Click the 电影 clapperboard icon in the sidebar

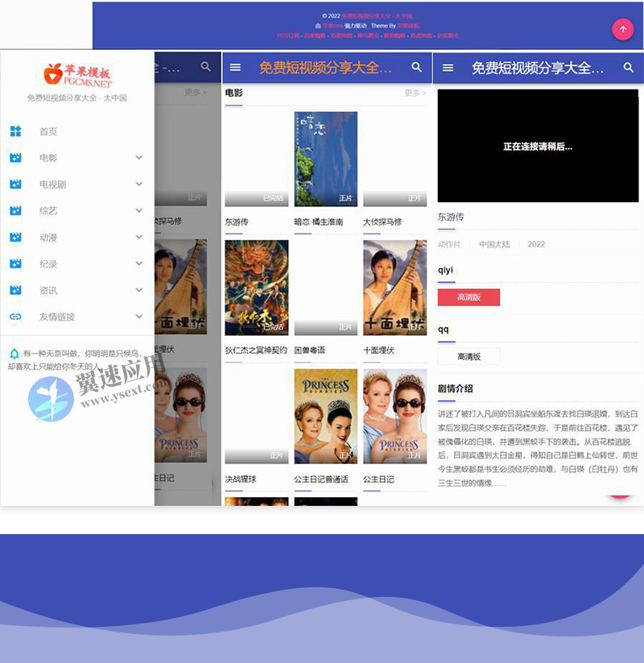(x=16, y=158)
